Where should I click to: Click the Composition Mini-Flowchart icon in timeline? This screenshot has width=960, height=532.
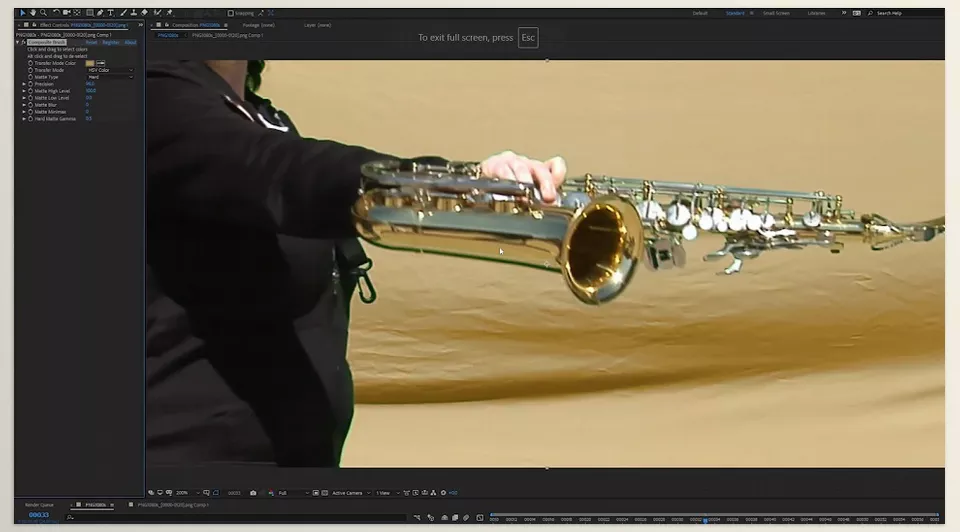pos(417,517)
